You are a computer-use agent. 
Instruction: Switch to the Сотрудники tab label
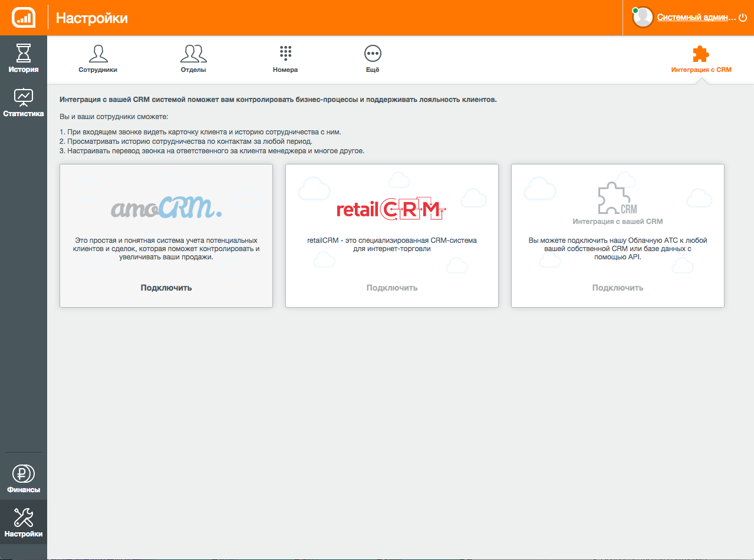(98, 70)
